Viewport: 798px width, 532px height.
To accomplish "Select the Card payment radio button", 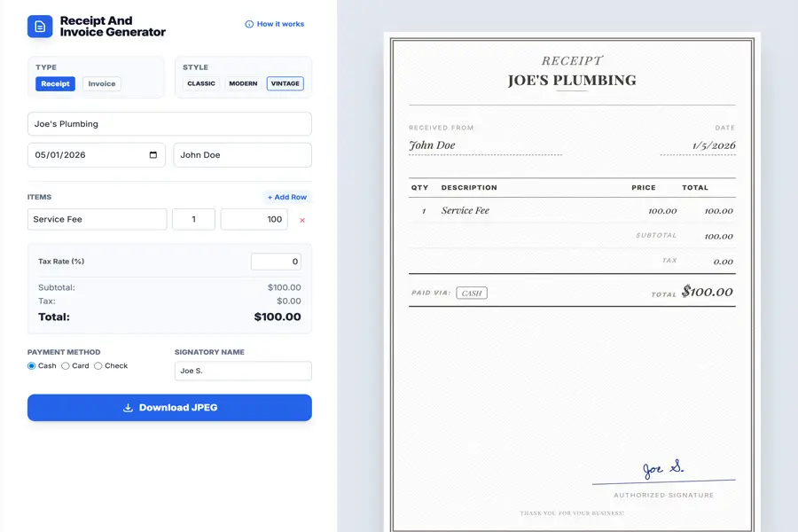I will pos(66,366).
